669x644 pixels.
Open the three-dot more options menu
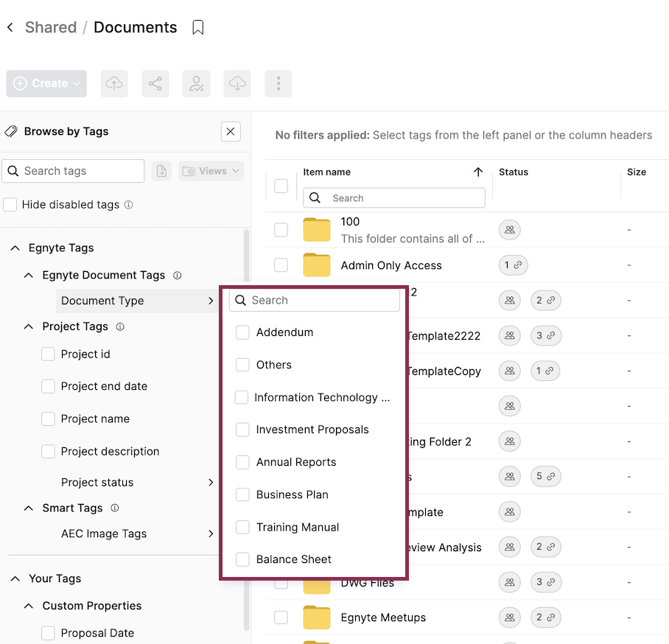[279, 84]
